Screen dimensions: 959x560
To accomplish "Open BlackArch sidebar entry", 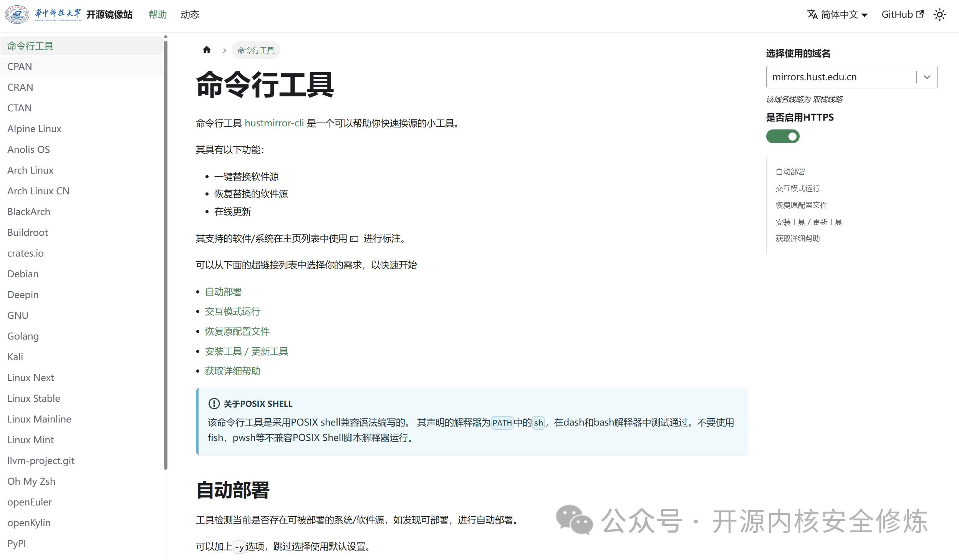I will [81, 212].
